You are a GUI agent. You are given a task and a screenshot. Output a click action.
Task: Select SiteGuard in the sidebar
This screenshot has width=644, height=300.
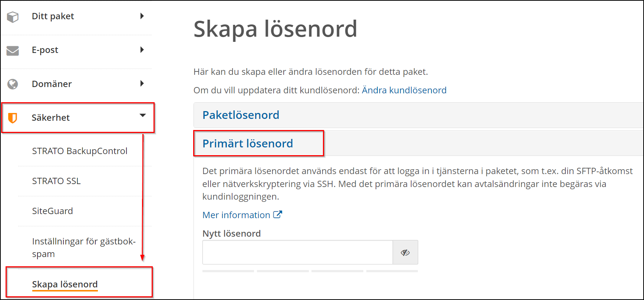tap(52, 211)
